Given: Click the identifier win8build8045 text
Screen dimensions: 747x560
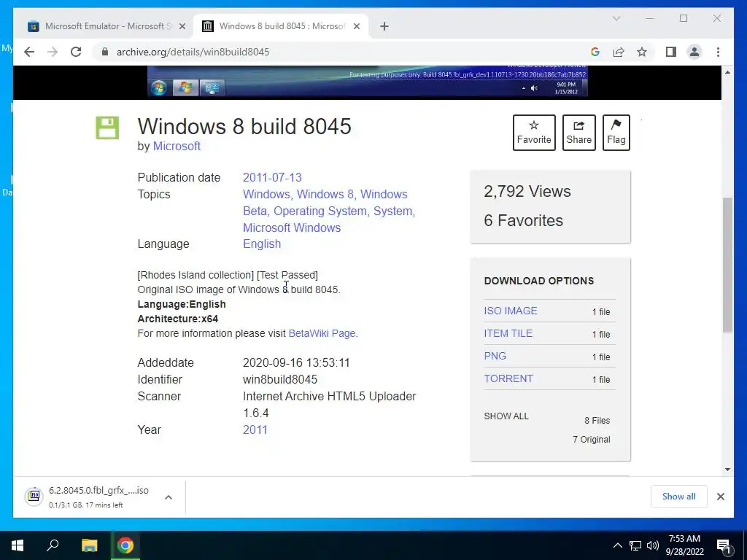Looking at the screenshot, I should 280,379.
